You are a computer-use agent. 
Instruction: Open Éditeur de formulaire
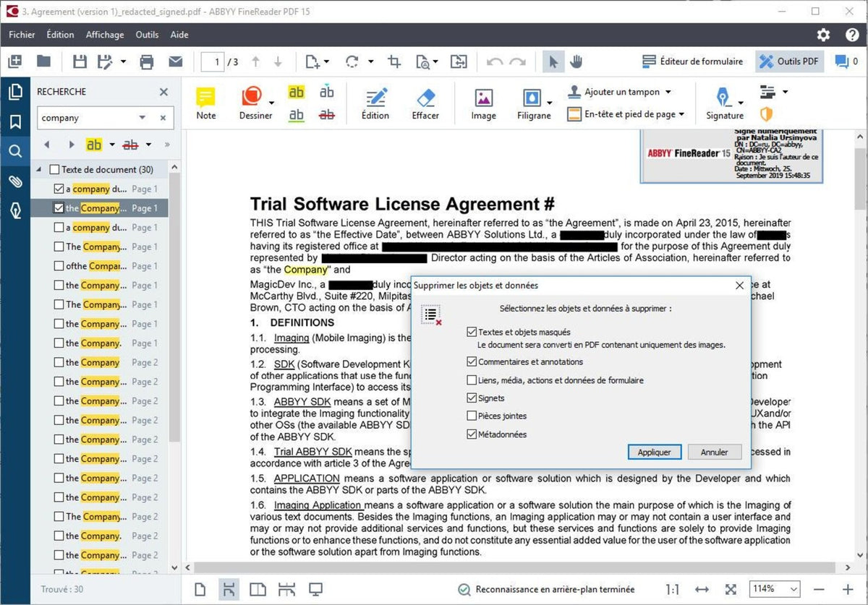693,62
